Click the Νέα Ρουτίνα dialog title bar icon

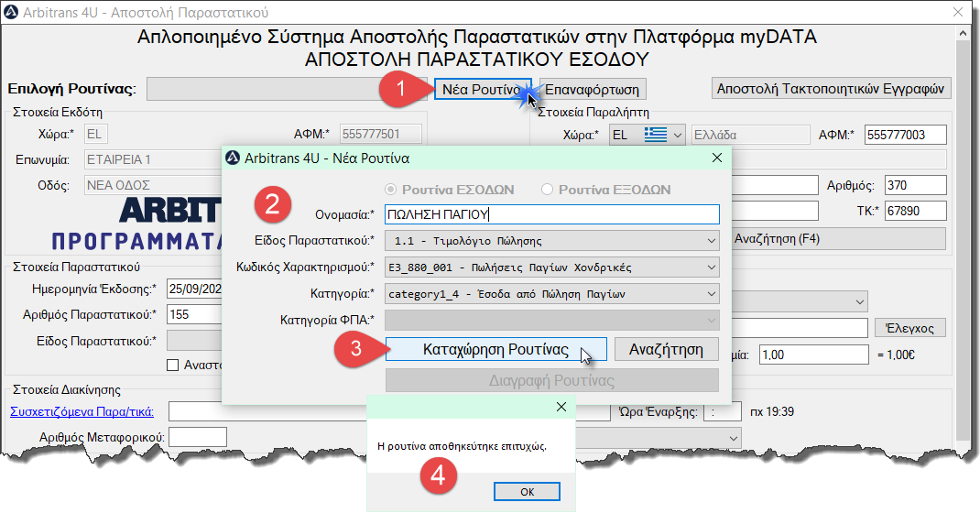[x=233, y=158]
